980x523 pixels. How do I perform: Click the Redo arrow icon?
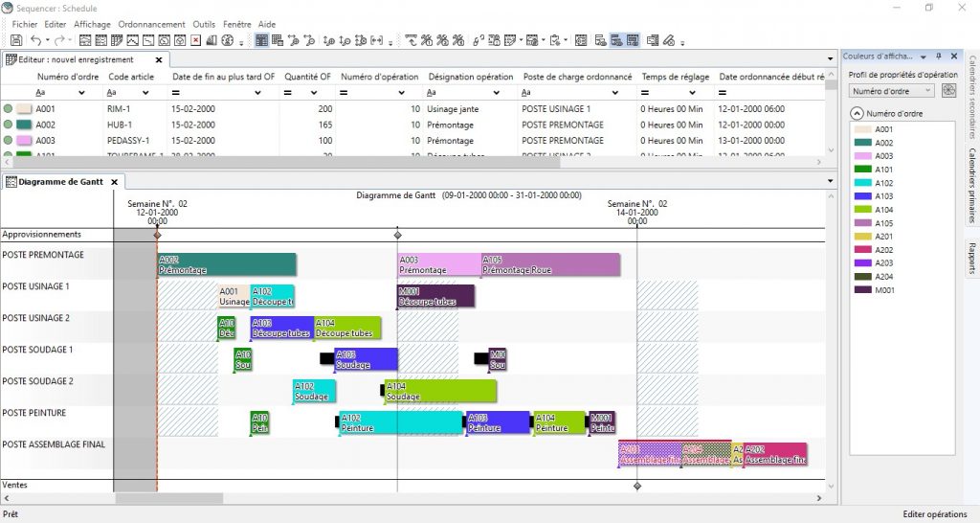tap(59, 40)
